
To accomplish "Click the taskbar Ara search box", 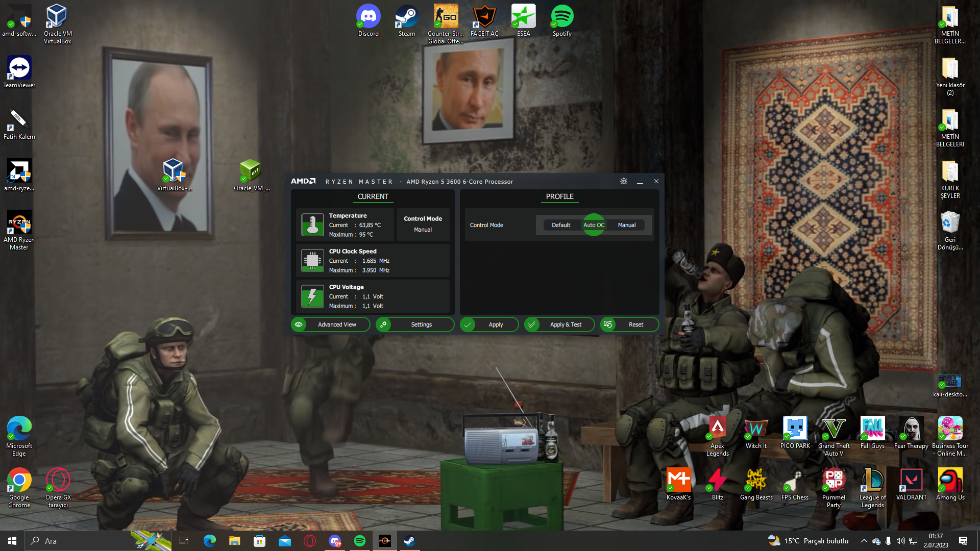I will coord(77,541).
